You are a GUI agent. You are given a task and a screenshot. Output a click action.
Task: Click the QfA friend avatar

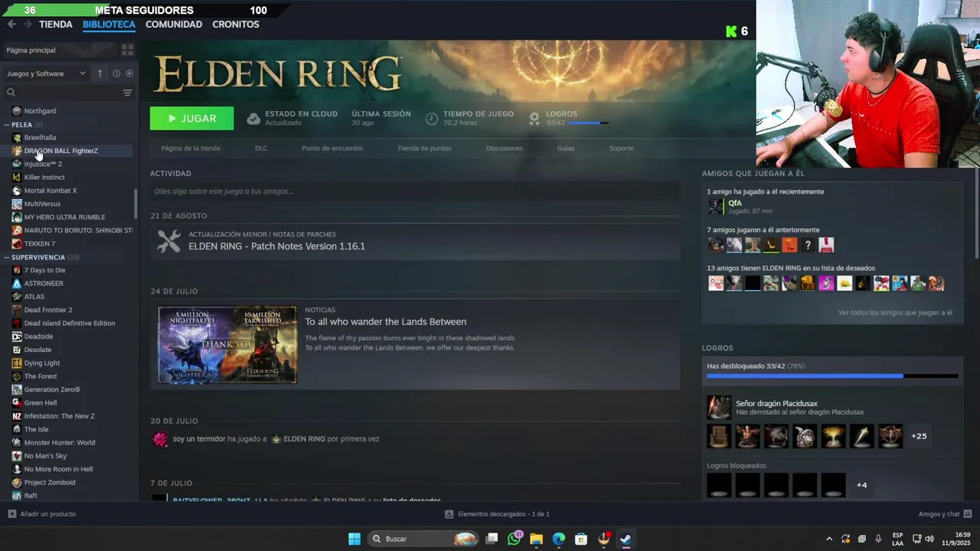(716, 207)
